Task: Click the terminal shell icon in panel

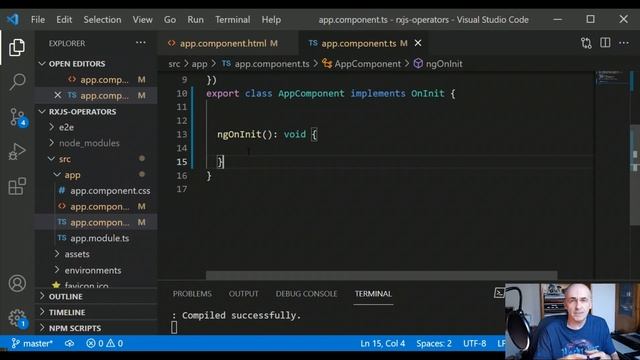Action: click(x=499, y=293)
